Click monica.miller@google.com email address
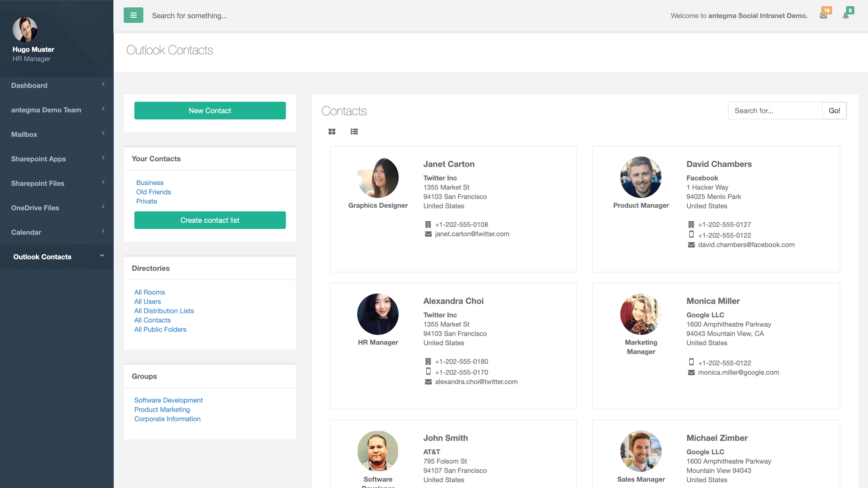 click(738, 372)
